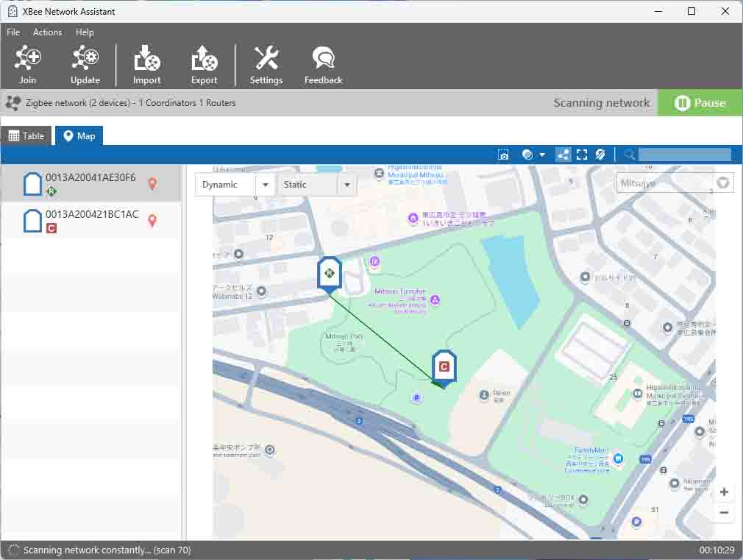Screen dimensions: 743x560
Task: Open the map filter dropdown arrow
Action: click(542, 155)
